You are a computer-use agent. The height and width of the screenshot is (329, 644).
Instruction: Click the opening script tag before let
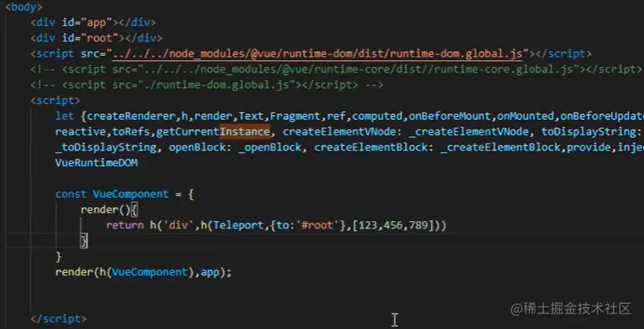[55, 100]
